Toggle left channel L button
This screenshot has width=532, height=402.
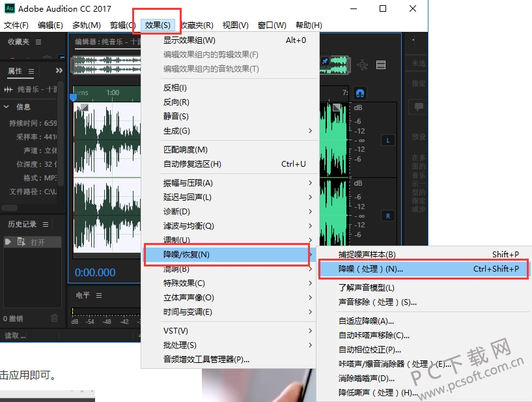pos(388,140)
